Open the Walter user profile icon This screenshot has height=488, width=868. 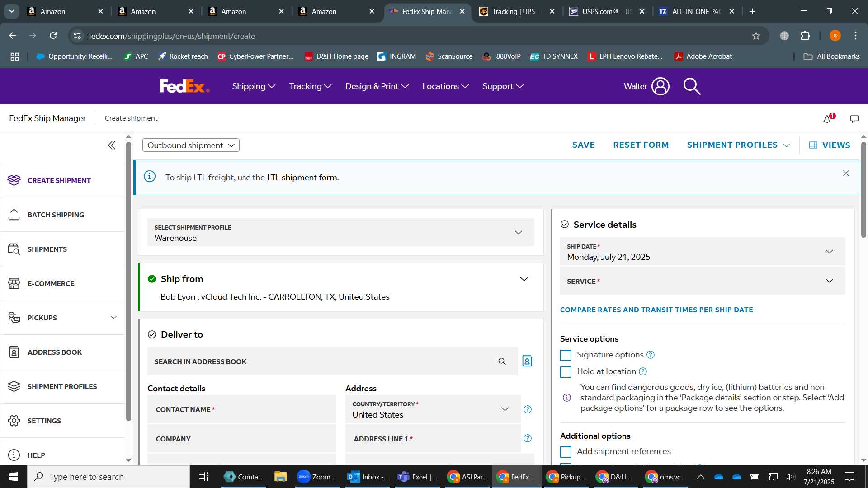point(660,86)
